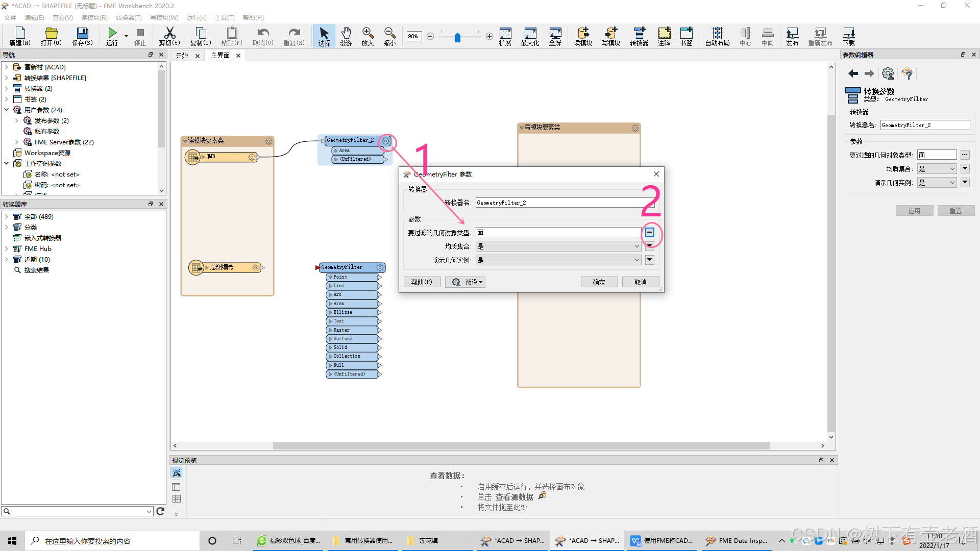980x551 pixels.
Task: Click 确定 to confirm GeometryFilter settings
Action: (x=599, y=282)
